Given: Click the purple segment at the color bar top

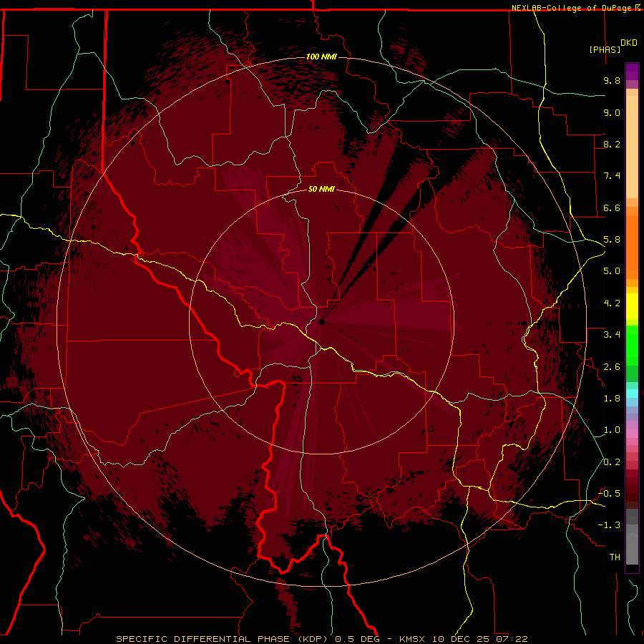Looking at the screenshot, I should point(632,72).
